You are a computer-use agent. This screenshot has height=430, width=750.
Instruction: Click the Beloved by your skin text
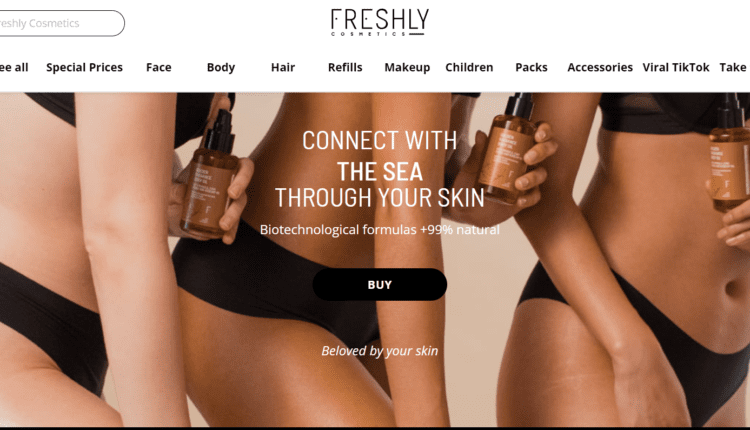coord(380,351)
